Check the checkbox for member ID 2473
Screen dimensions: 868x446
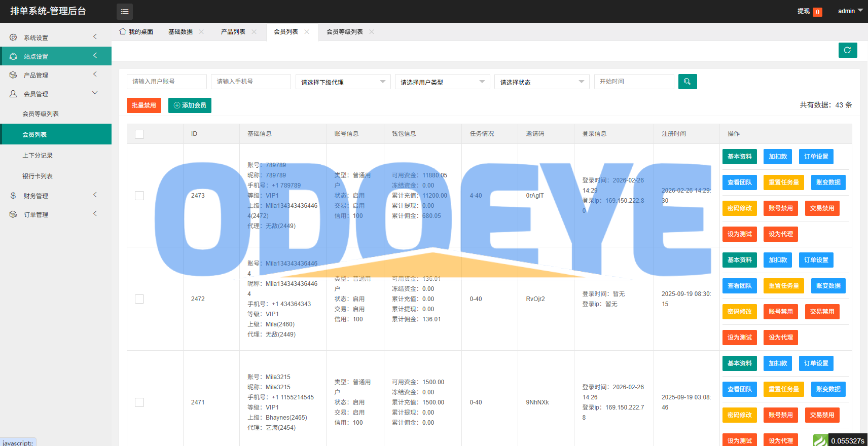point(139,196)
